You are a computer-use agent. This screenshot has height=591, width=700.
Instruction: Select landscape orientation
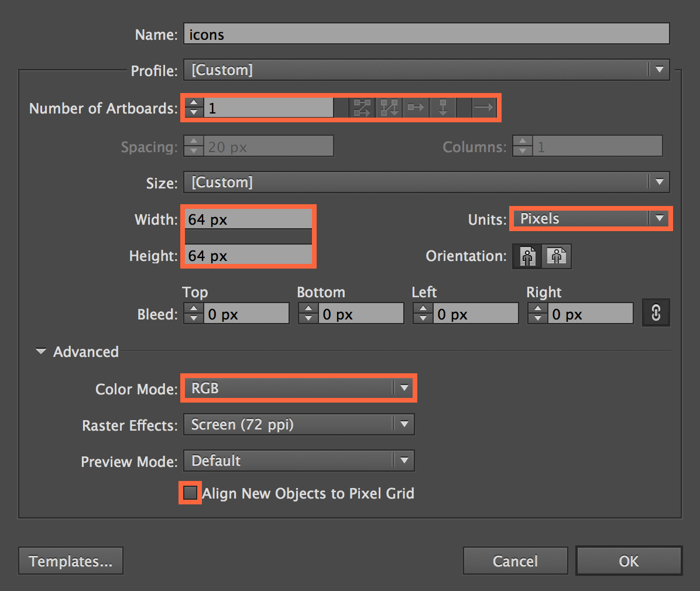click(557, 256)
